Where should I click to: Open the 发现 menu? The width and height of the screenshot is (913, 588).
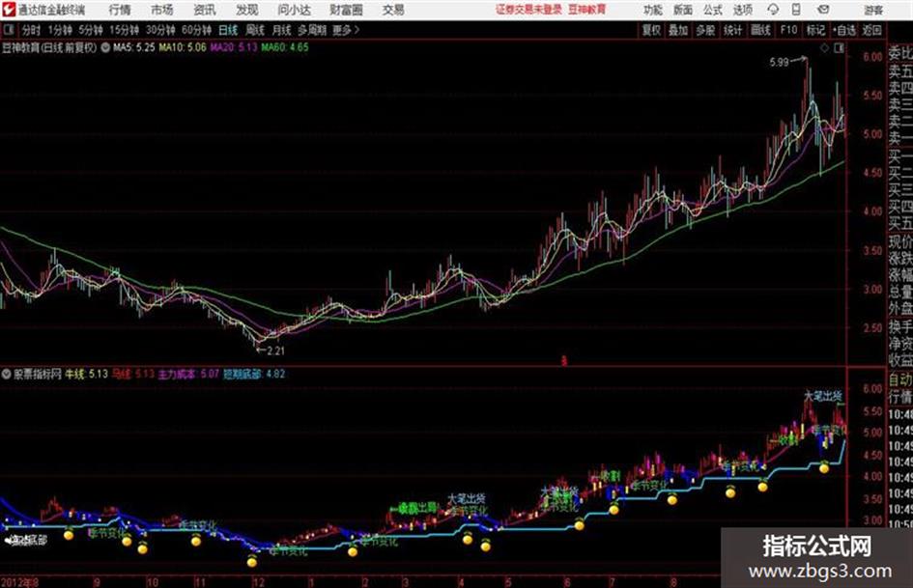[x=247, y=10]
